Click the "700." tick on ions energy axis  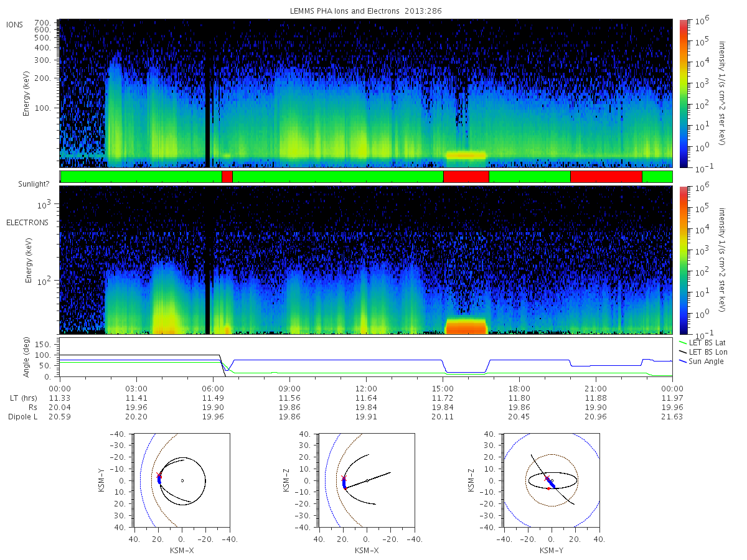(x=42, y=22)
